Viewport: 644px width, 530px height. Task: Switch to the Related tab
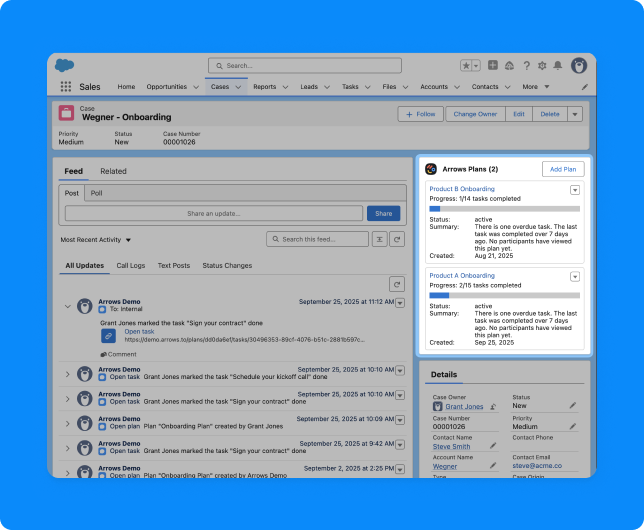tap(113, 171)
